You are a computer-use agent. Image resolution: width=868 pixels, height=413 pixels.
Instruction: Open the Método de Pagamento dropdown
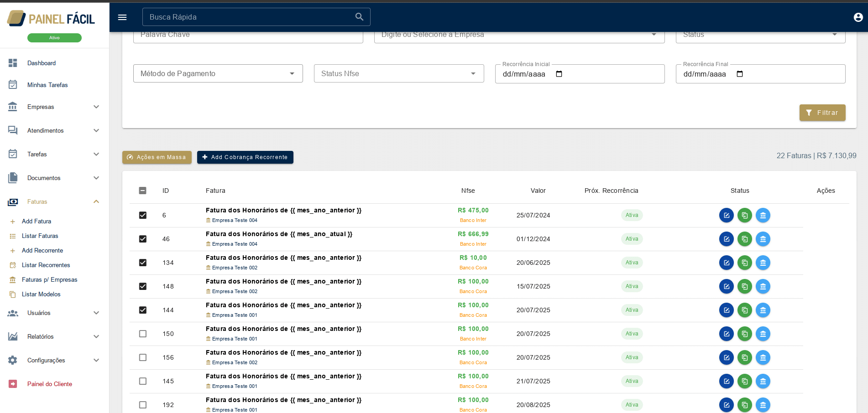(218, 73)
